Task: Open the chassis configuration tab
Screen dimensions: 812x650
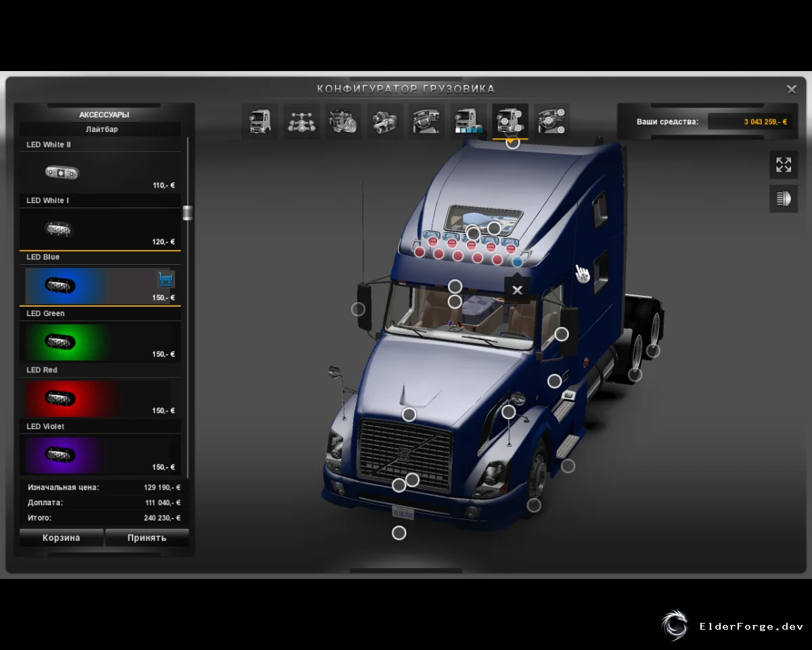Action: 301,122
